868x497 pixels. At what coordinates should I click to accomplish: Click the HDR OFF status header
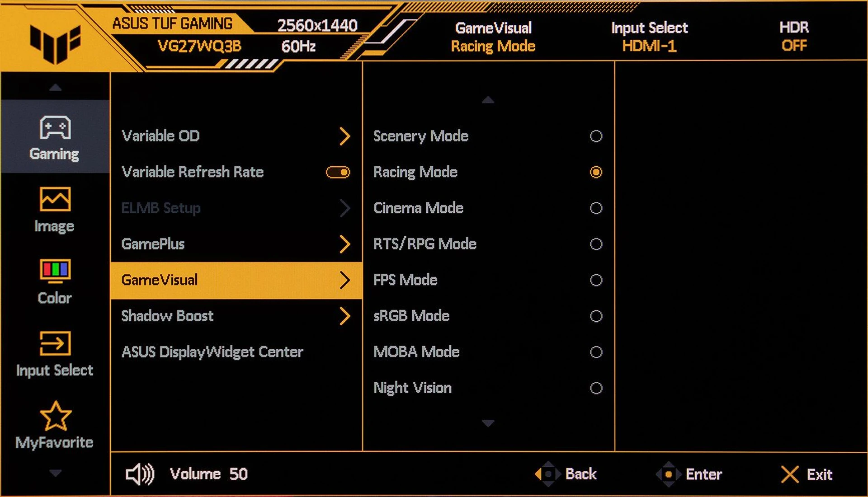[794, 37]
